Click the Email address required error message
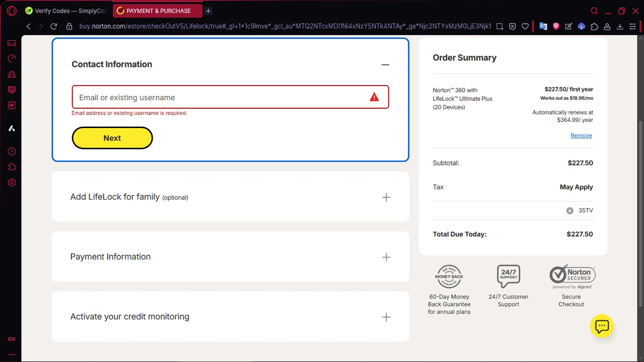 pos(129,113)
